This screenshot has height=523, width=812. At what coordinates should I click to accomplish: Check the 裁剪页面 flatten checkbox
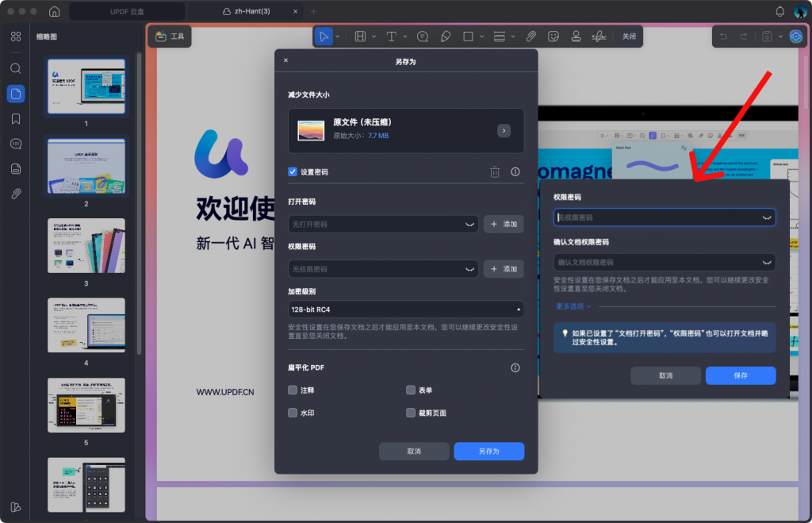pos(411,413)
